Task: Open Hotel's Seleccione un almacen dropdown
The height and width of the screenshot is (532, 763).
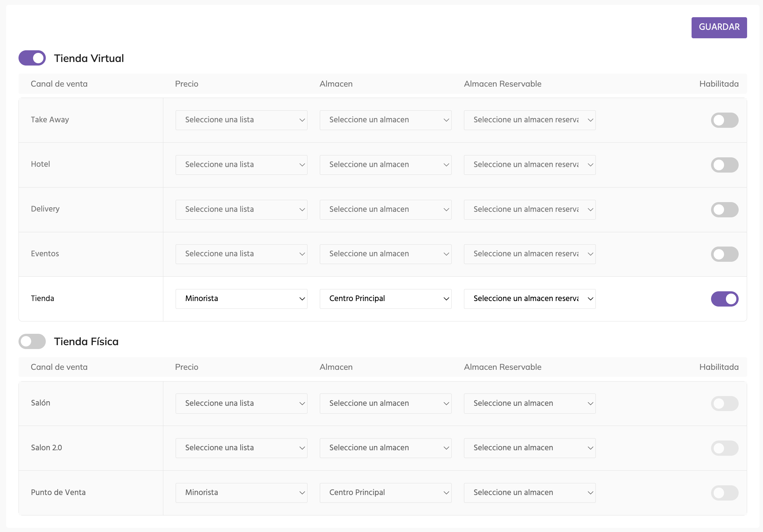Action: coord(385,165)
